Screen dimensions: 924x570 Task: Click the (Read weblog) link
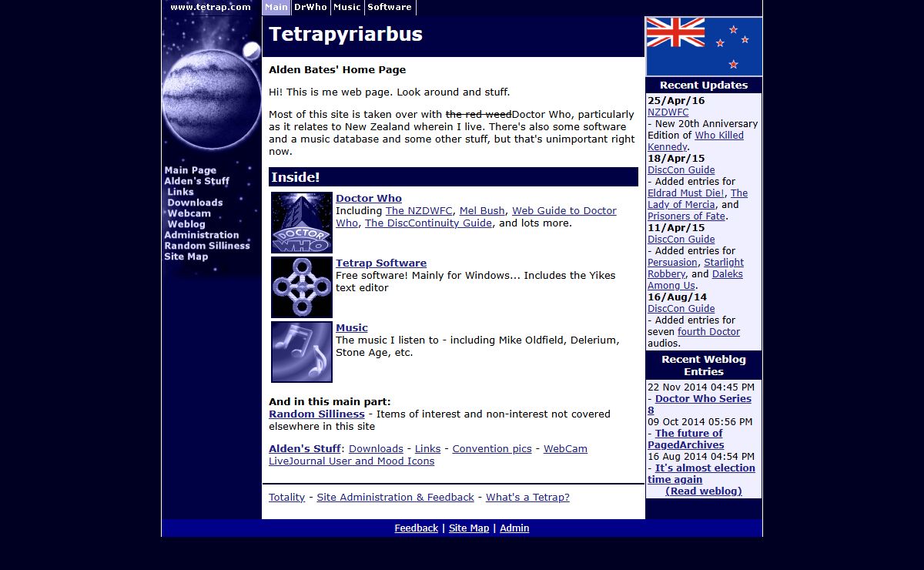pyautogui.click(x=704, y=491)
